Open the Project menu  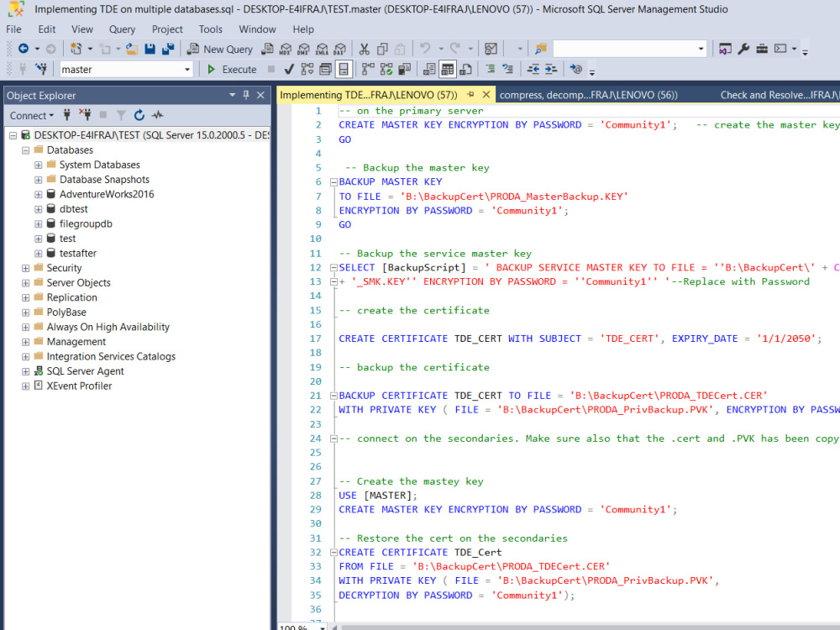click(167, 29)
